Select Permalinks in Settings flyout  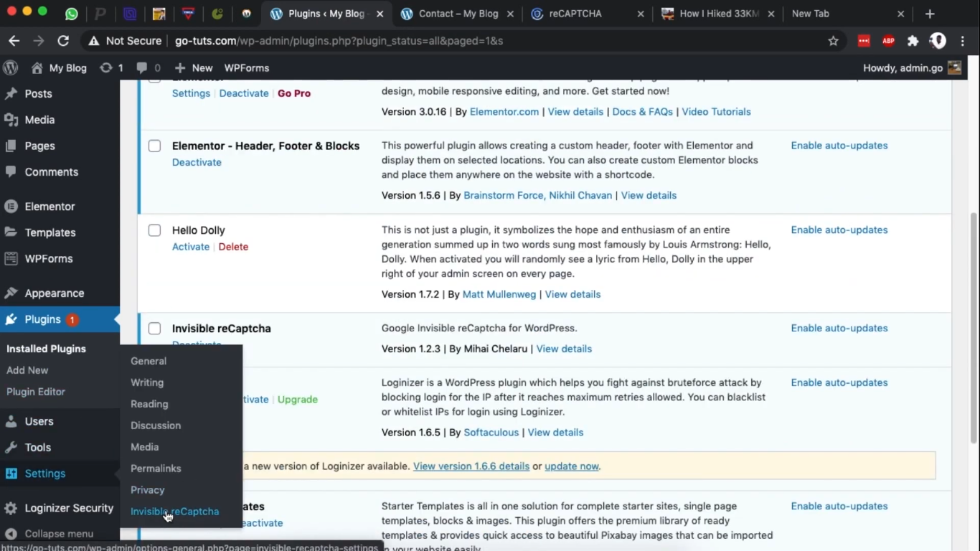[x=156, y=468]
